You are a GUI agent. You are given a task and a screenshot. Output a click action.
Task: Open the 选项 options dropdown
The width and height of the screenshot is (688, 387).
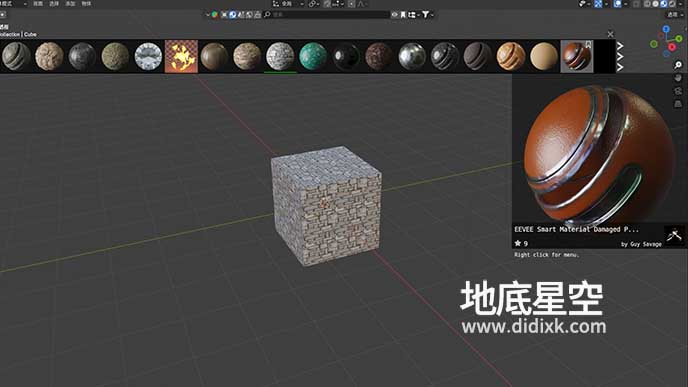tap(675, 14)
